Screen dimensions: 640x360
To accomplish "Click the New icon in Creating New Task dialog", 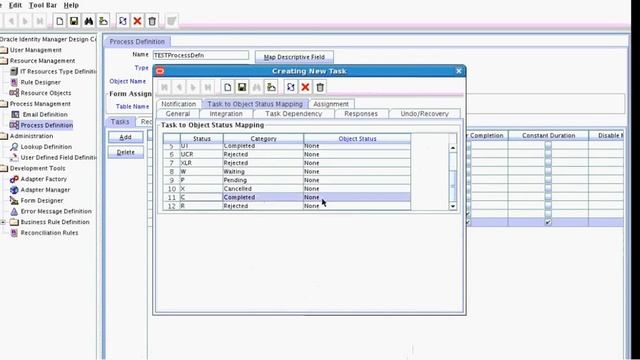I will coord(227,87).
